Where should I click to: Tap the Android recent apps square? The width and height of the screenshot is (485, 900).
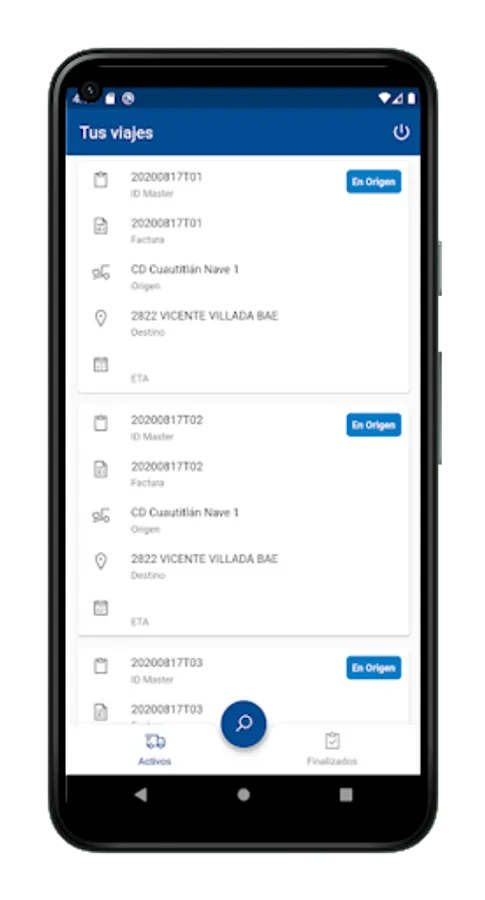coord(346,794)
